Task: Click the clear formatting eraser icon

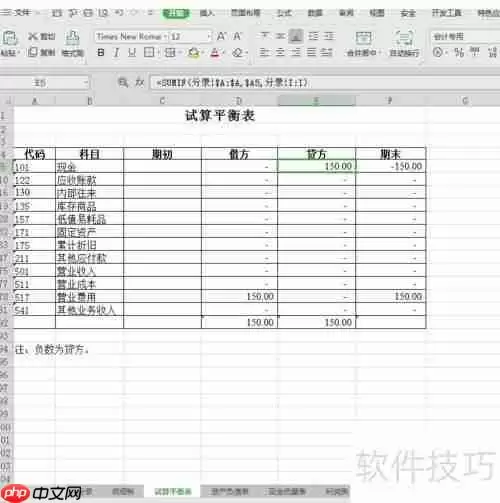Action: pos(237,52)
